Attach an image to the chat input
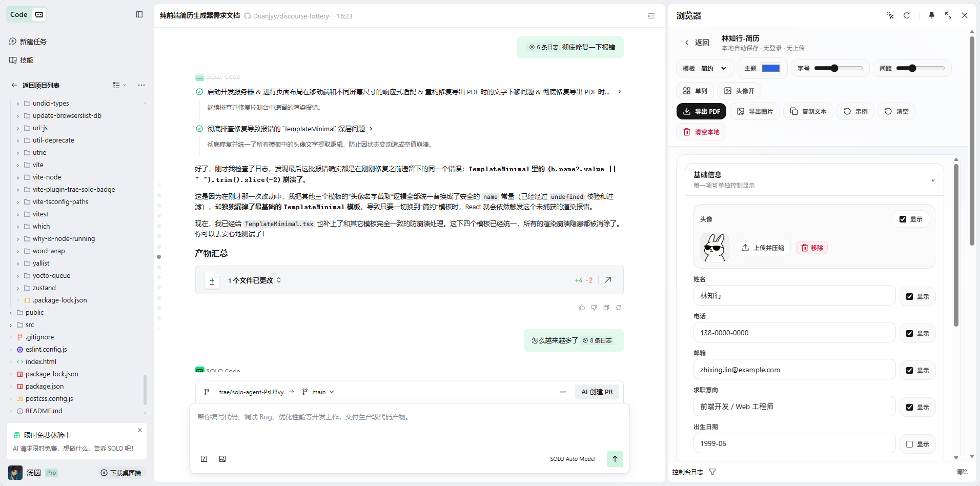 click(222, 459)
